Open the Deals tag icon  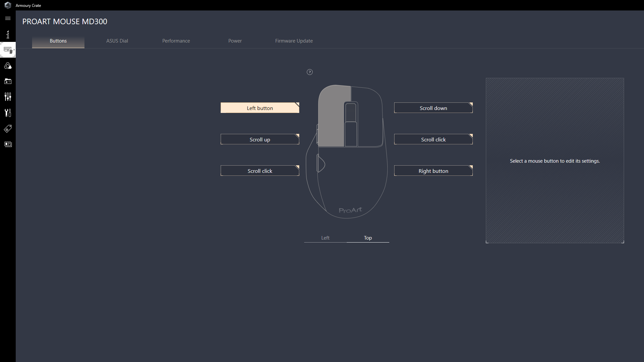click(x=8, y=129)
